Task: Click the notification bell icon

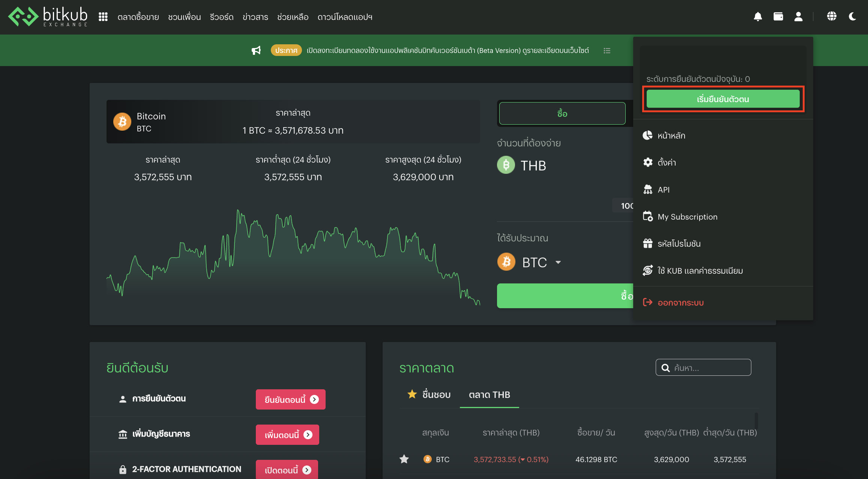Action: (758, 17)
